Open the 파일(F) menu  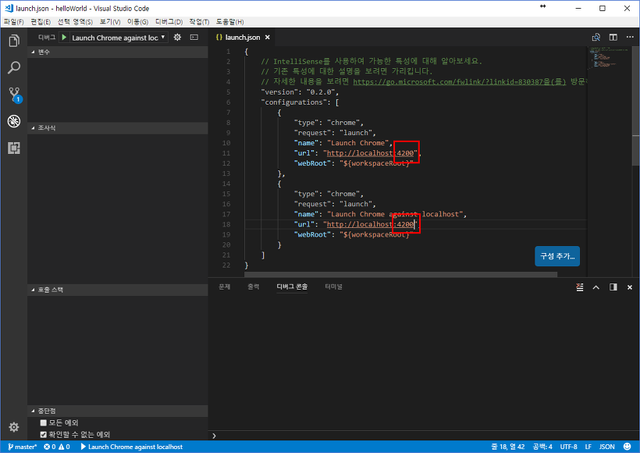coord(14,20)
